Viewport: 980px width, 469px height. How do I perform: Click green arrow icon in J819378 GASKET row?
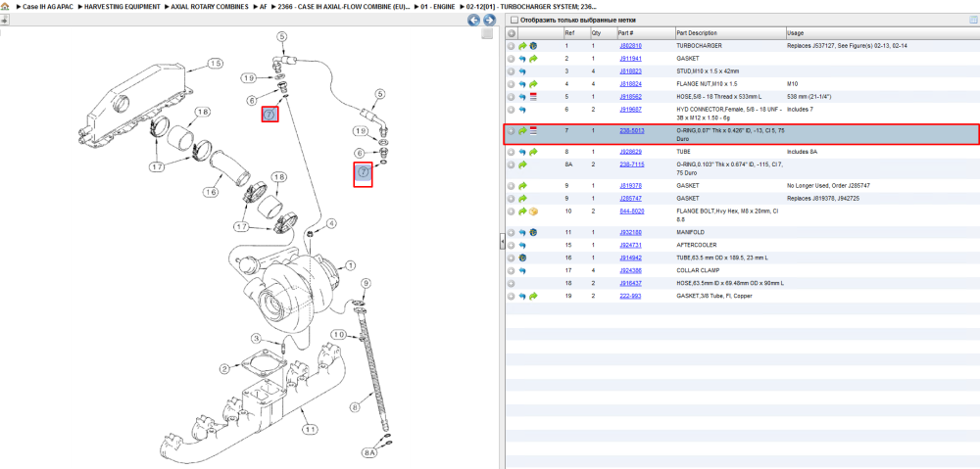click(522, 185)
